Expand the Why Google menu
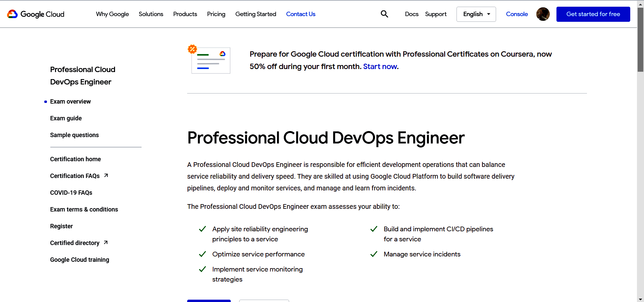 click(x=112, y=14)
